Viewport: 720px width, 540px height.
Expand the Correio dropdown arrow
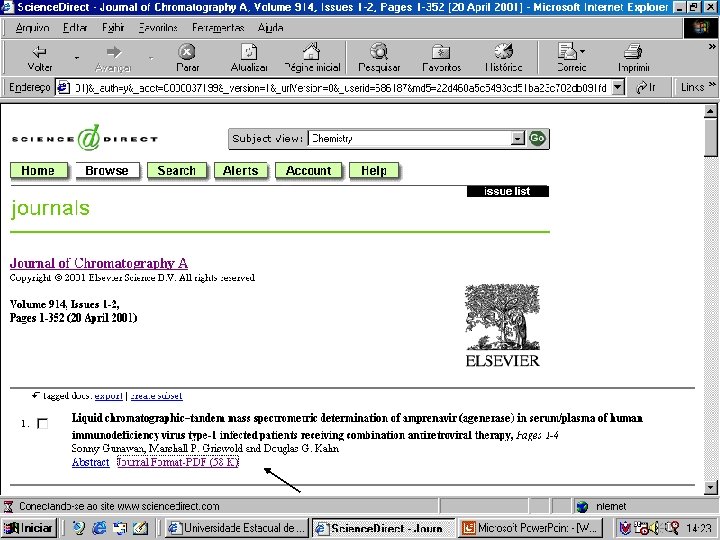click(x=582, y=51)
